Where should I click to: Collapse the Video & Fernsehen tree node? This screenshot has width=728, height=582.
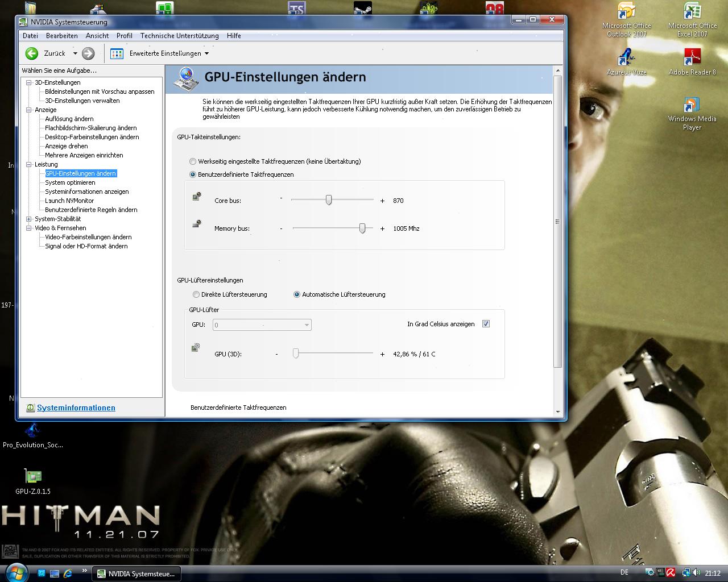point(29,228)
